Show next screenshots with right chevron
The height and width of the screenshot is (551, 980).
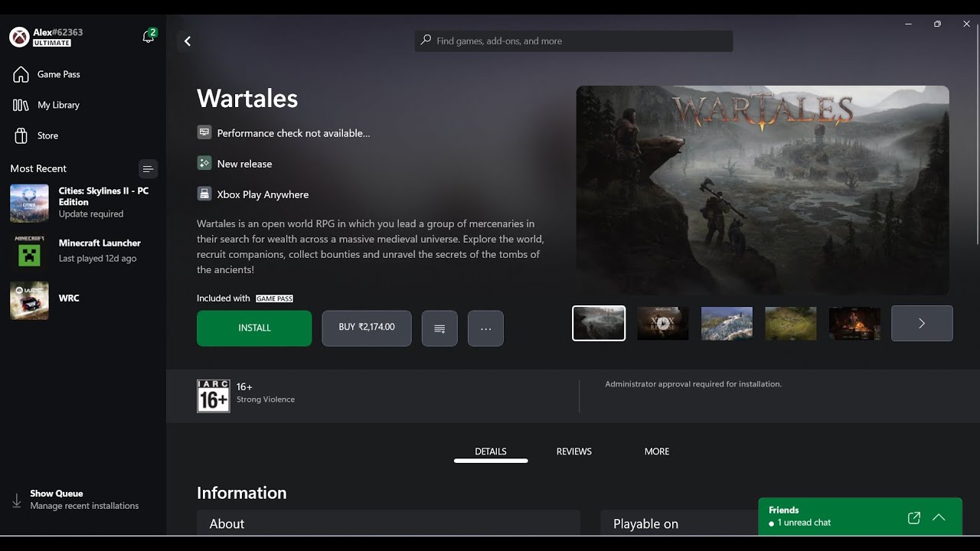point(922,324)
